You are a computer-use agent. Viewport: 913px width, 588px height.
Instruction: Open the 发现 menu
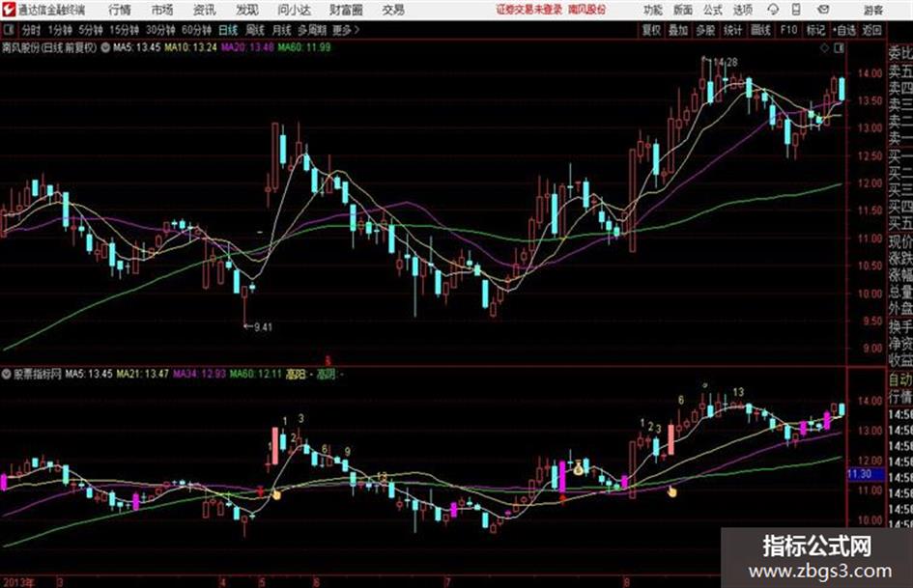(x=247, y=10)
